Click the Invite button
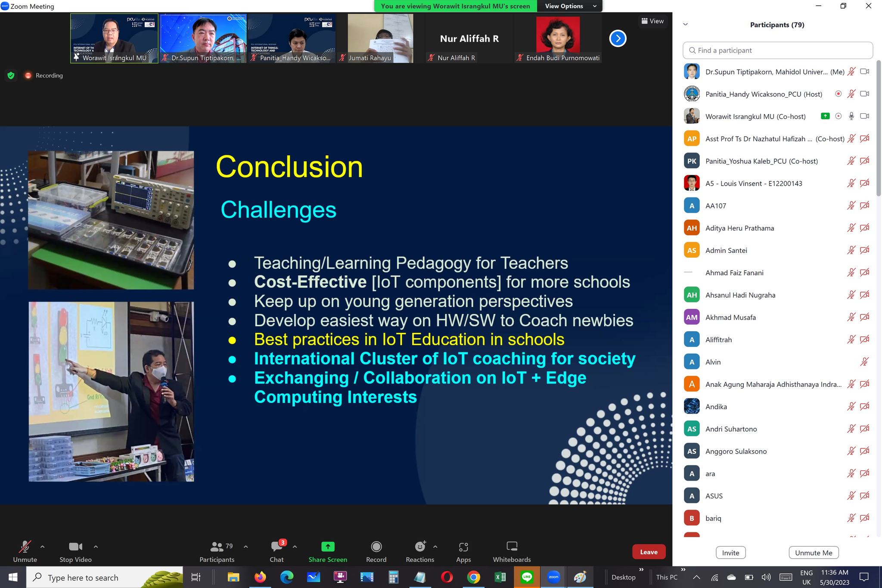This screenshot has height=588, width=882. (x=730, y=553)
